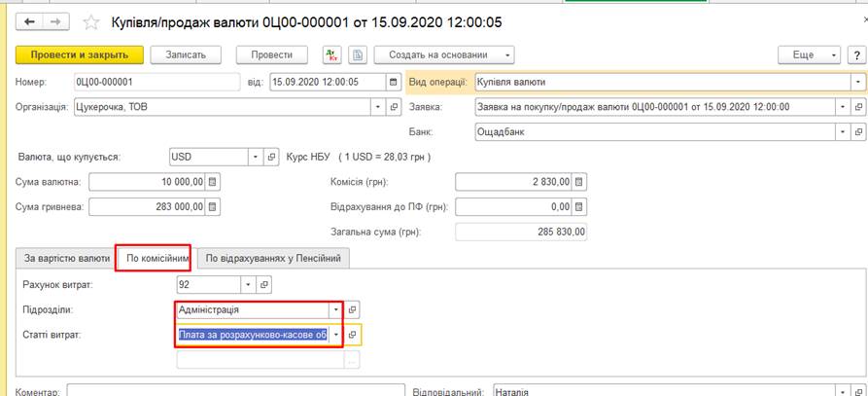Add document to favorites with star icon
This screenshot has height=396, width=868.
tap(92, 21)
